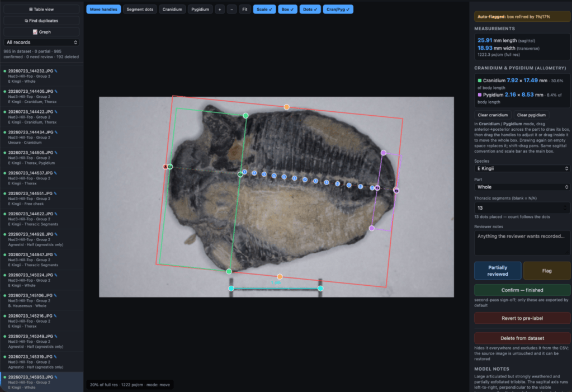This screenshot has width=572, height=392.
Task: Click the Reviewer notes text area
Action: [522, 243]
